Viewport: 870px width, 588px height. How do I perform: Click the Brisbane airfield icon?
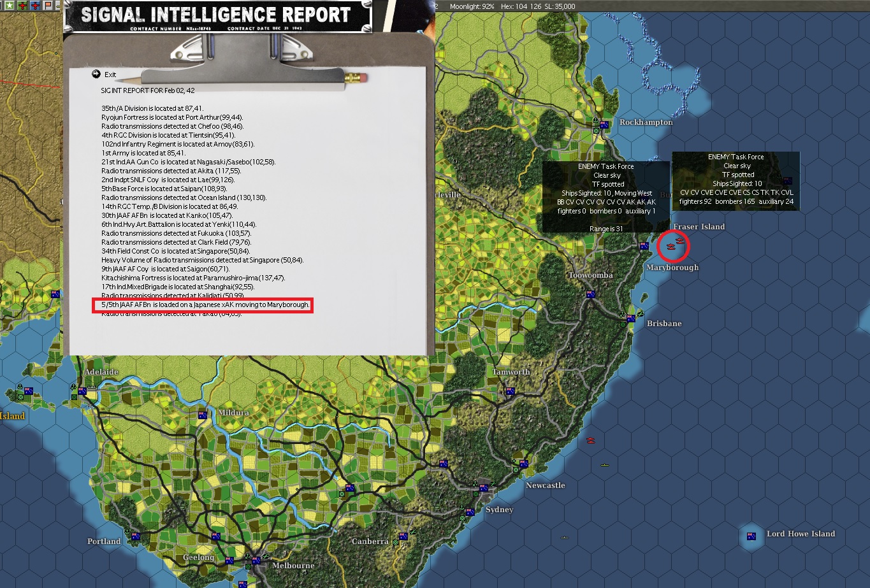point(639,313)
